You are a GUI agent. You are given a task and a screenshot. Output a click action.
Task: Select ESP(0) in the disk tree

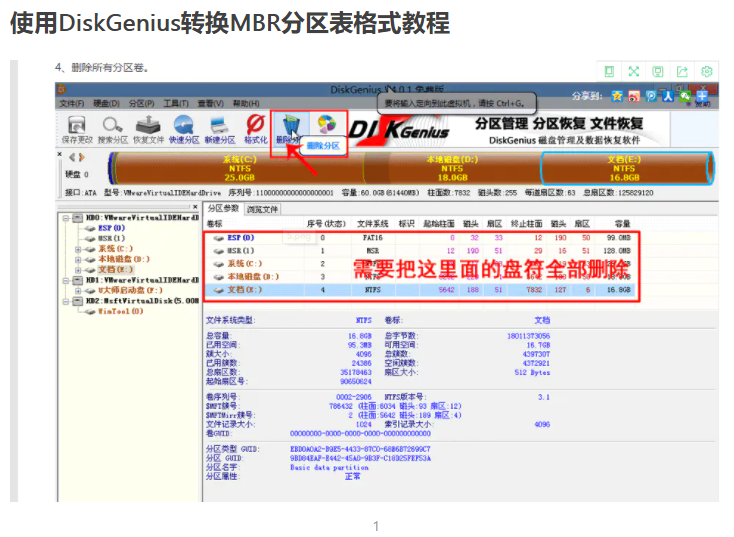click(x=111, y=228)
